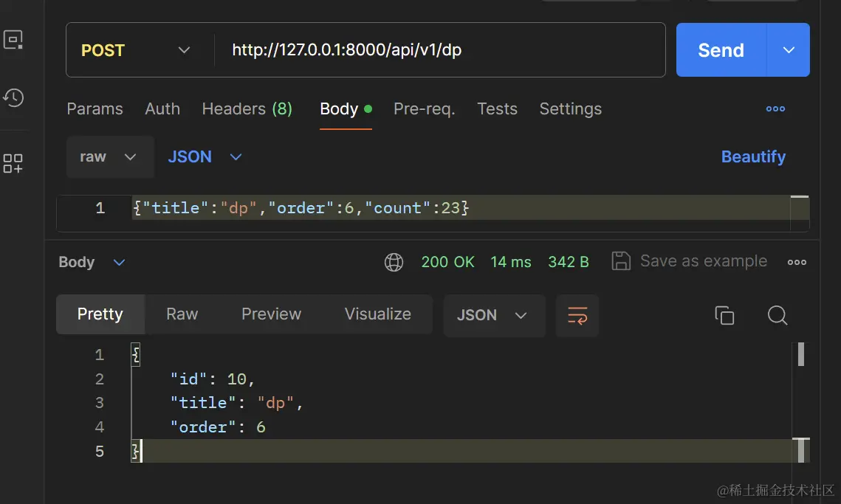Viewport: 841px width, 504px height.
Task: Copy the response body to clipboard
Action: (x=724, y=315)
